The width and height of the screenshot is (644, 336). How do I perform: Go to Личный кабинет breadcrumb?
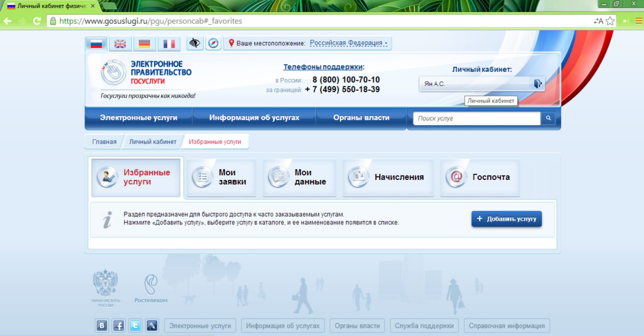[152, 142]
